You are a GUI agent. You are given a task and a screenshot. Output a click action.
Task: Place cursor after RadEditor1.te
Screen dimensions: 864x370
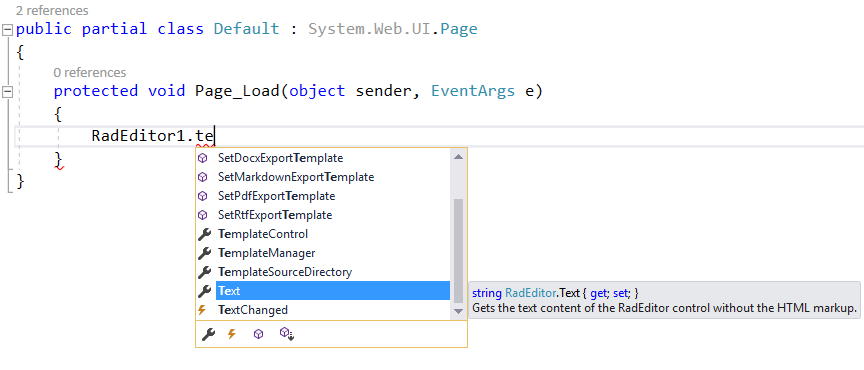coord(215,136)
